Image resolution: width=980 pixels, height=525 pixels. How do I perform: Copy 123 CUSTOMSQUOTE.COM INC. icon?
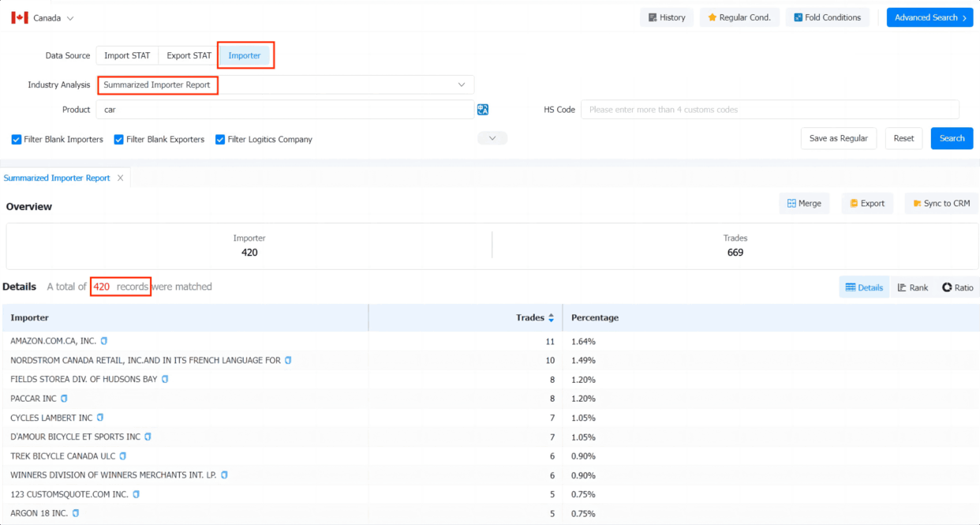point(136,494)
